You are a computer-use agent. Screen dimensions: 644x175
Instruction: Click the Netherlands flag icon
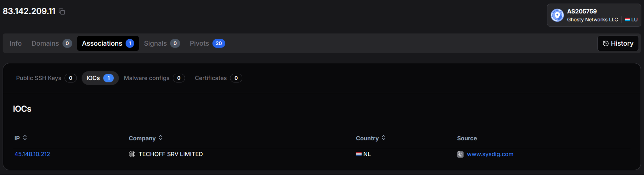pyautogui.click(x=359, y=154)
